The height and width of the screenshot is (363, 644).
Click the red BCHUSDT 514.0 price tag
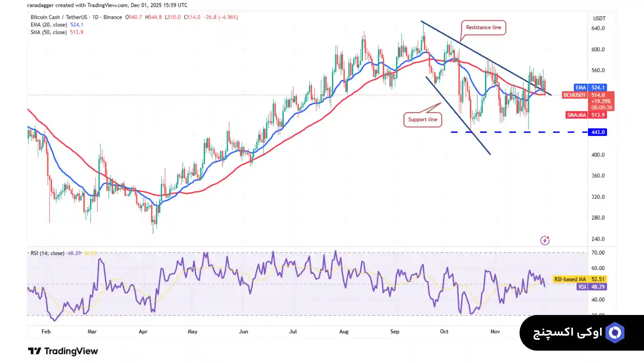tap(588, 95)
